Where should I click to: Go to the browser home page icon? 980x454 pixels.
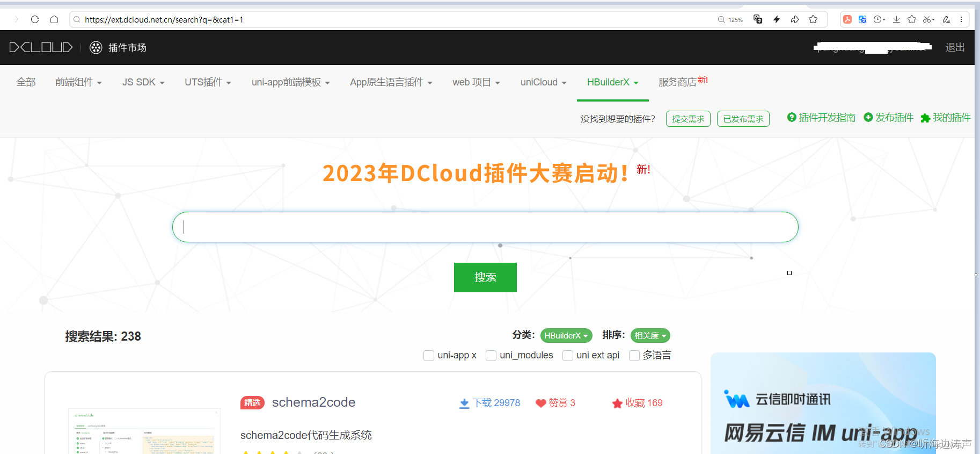[54, 19]
